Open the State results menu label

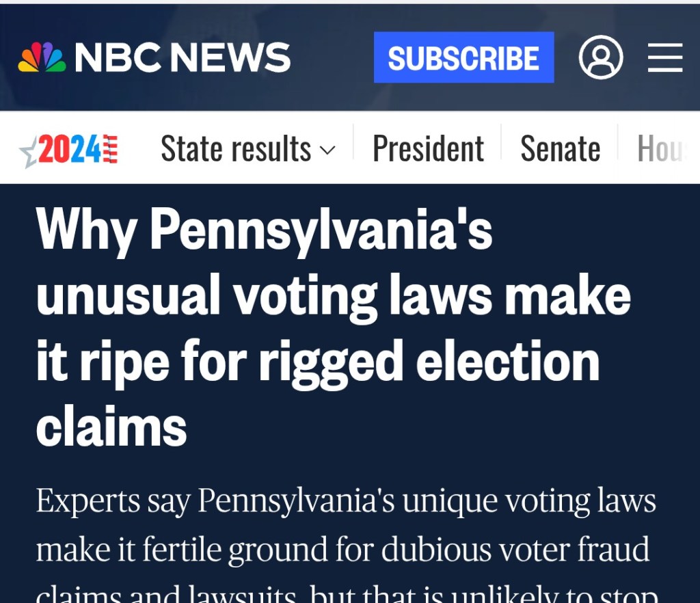tap(236, 149)
